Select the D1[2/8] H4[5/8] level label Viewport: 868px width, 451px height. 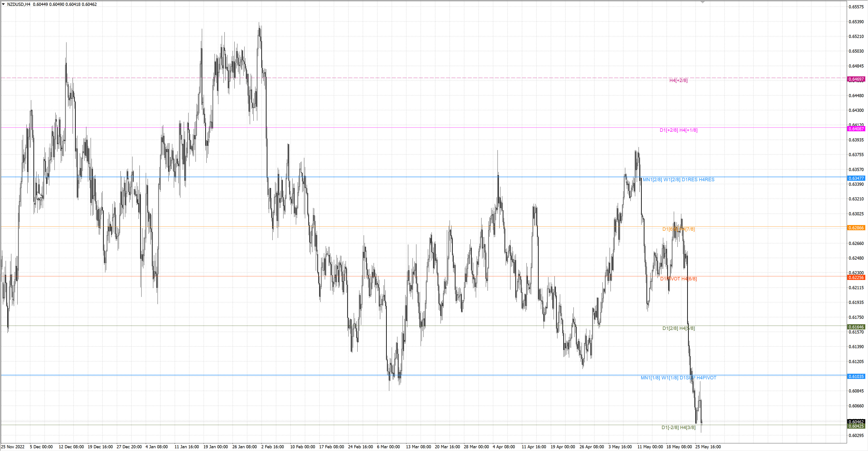pyautogui.click(x=679, y=328)
